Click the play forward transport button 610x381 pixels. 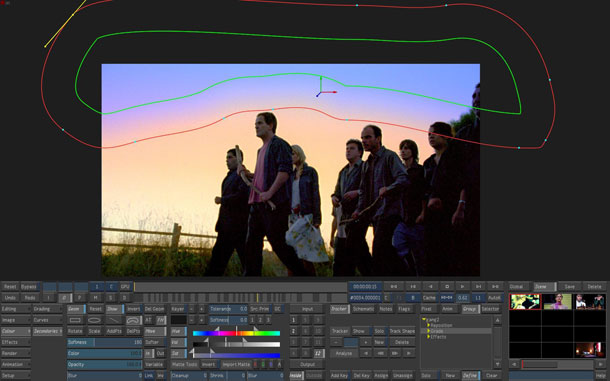[x=462, y=286]
